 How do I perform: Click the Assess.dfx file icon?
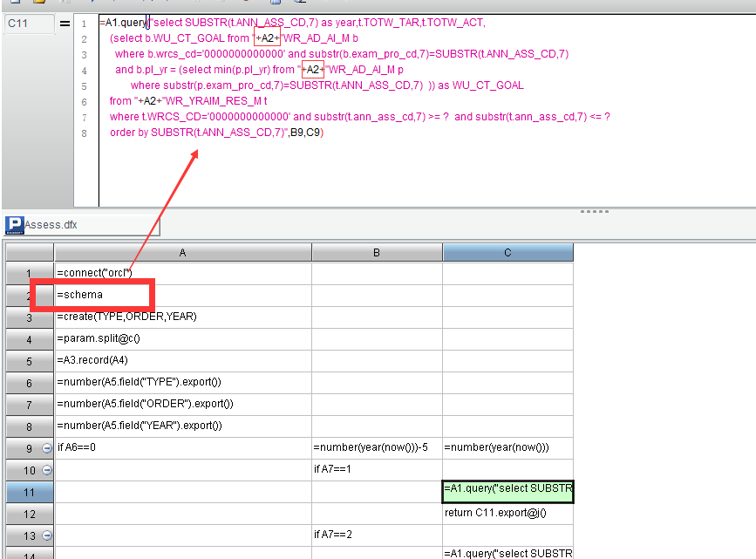click(x=14, y=225)
